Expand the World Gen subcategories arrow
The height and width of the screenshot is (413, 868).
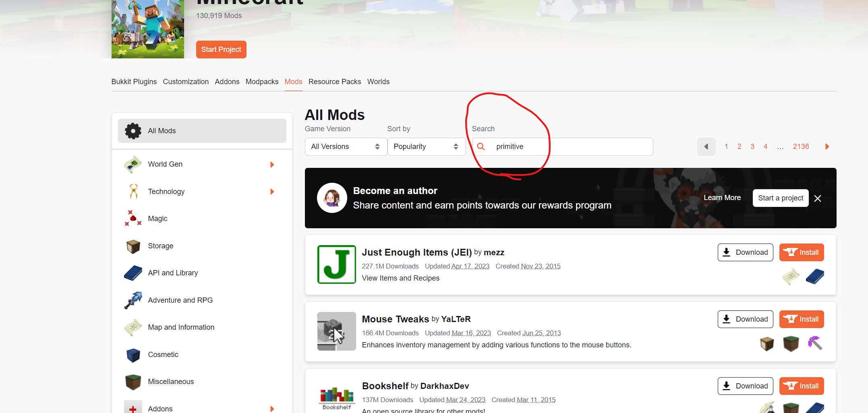[272, 165]
